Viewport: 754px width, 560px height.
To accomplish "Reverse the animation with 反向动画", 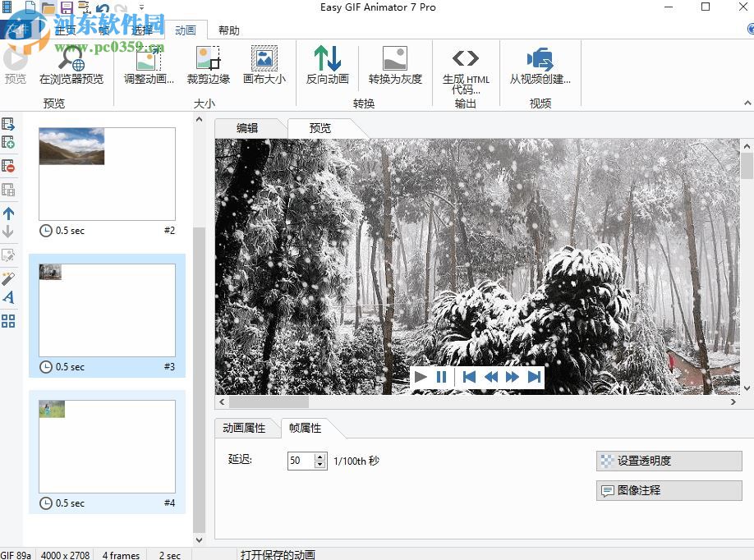I will tap(327, 66).
